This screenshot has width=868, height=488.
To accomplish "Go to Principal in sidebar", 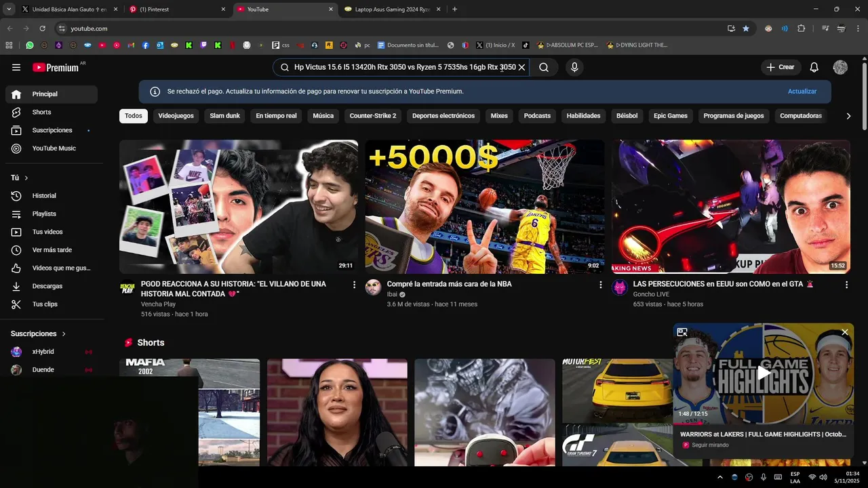I will 52,94.
